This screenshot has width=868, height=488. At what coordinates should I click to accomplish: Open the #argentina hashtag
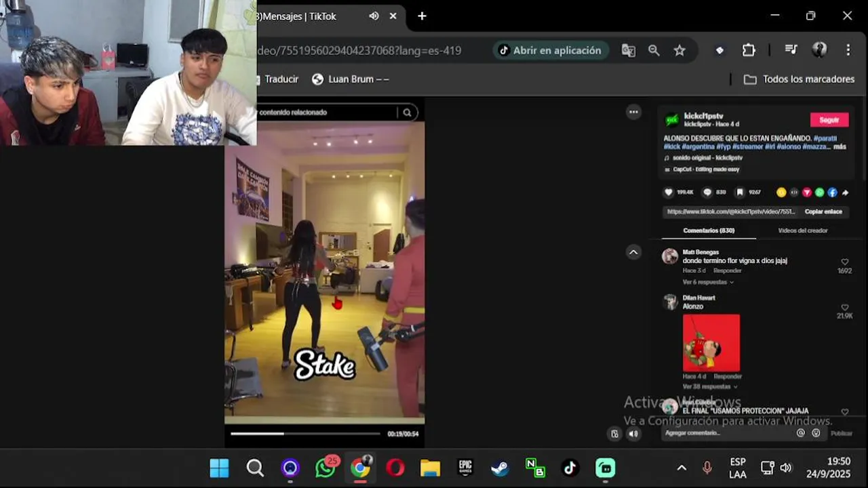click(698, 146)
